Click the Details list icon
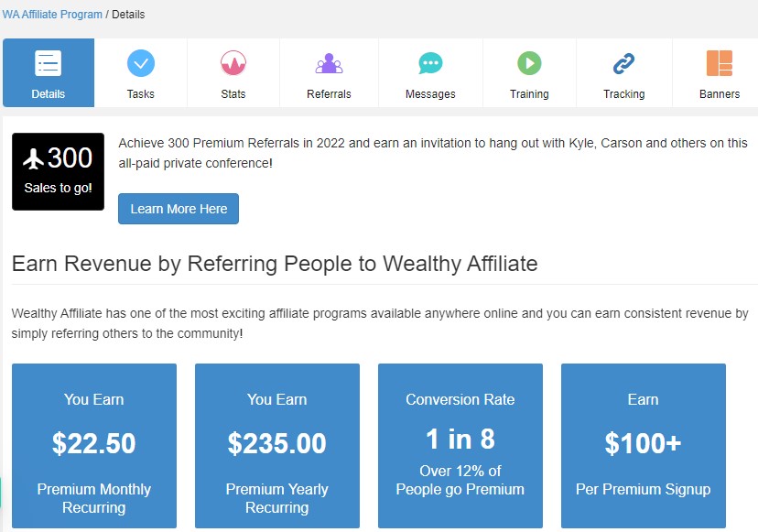The height and width of the screenshot is (532, 758). point(48,63)
